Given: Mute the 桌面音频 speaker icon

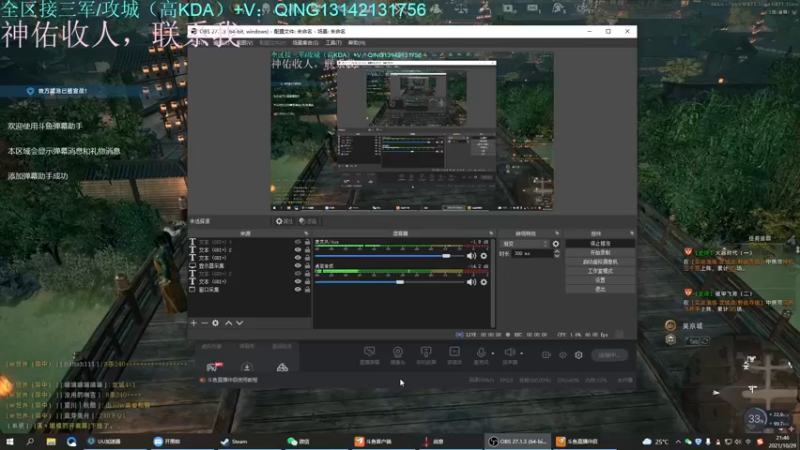Looking at the screenshot, I should pyautogui.click(x=471, y=282).
